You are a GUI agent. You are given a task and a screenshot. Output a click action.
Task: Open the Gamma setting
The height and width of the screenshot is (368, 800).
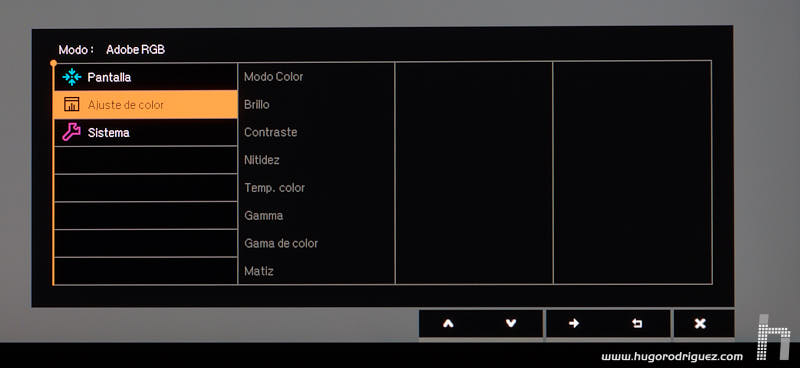(x=263, y=215)
